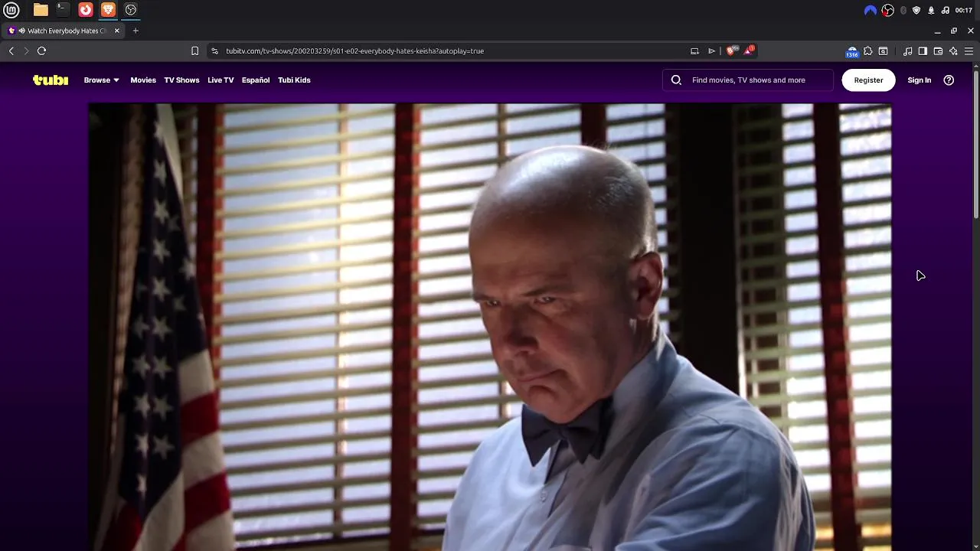The width and height of the screenshot is (980, 551).
Task: Go to TV Shows
Action: [181, 80]
